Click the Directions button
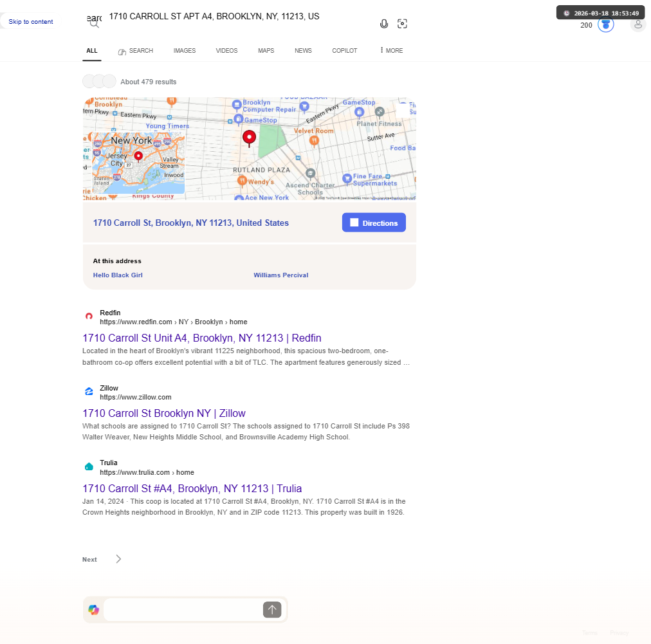 click(x=374, y=223)
